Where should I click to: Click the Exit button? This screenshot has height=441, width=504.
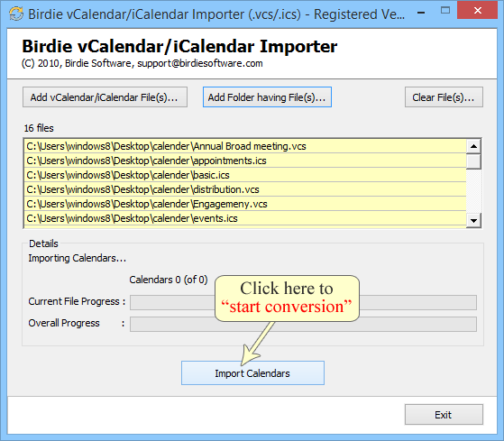coord(444,415)
